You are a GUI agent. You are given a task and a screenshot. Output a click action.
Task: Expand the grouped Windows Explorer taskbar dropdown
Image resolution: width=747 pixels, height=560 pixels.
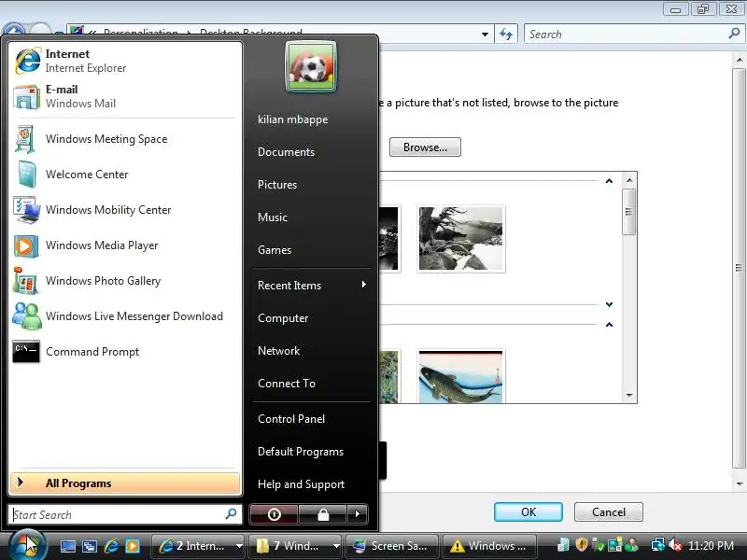tap(336, 546)
